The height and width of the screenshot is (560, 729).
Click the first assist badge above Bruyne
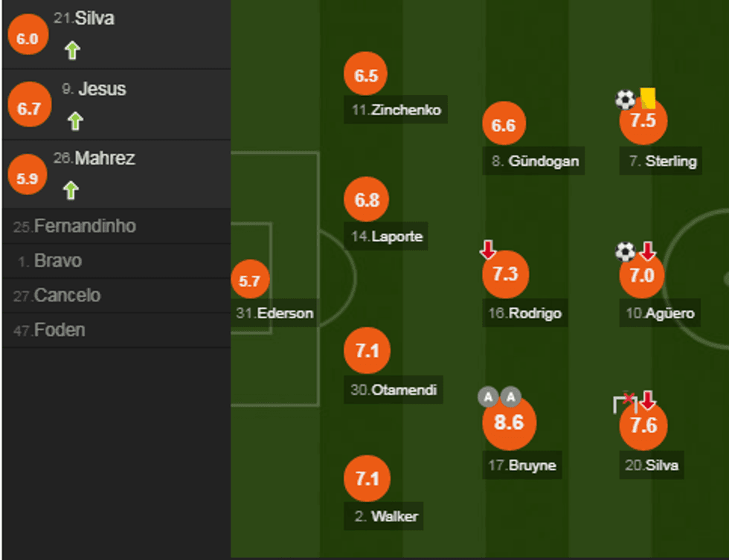[488, 397]
